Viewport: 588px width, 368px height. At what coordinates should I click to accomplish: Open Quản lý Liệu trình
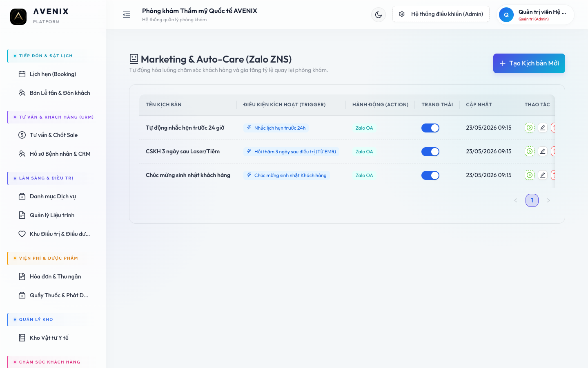[53, 215]
